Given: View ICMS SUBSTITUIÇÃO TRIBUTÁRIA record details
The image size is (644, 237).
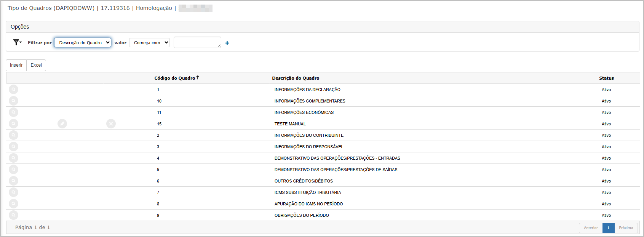Looking at the screenshot, I should point(13,192).
